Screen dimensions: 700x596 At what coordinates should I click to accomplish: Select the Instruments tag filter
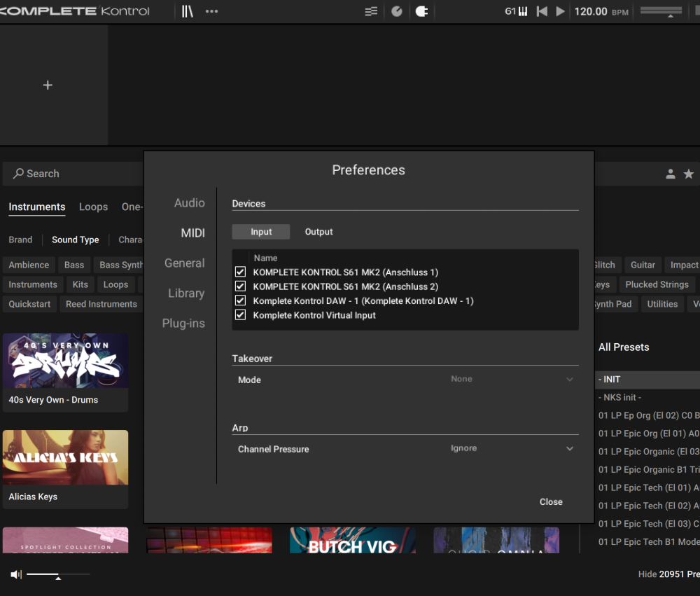tap(33, 284)
